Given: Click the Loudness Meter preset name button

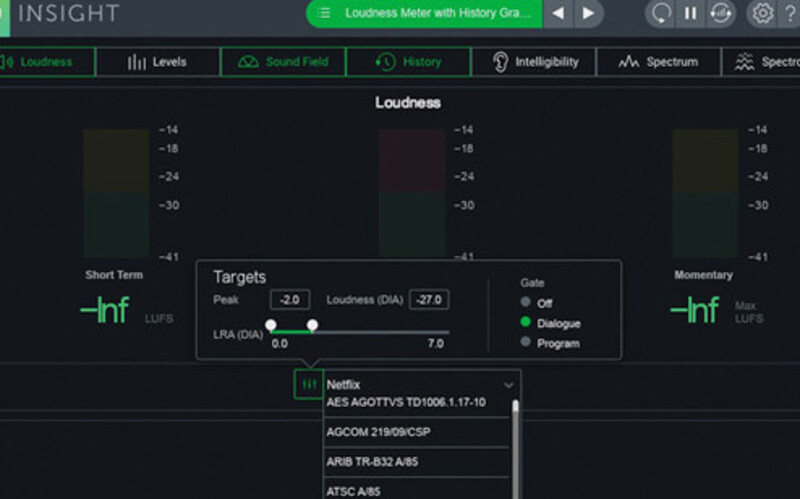Looking at the screenshot, I should point(437,14).
